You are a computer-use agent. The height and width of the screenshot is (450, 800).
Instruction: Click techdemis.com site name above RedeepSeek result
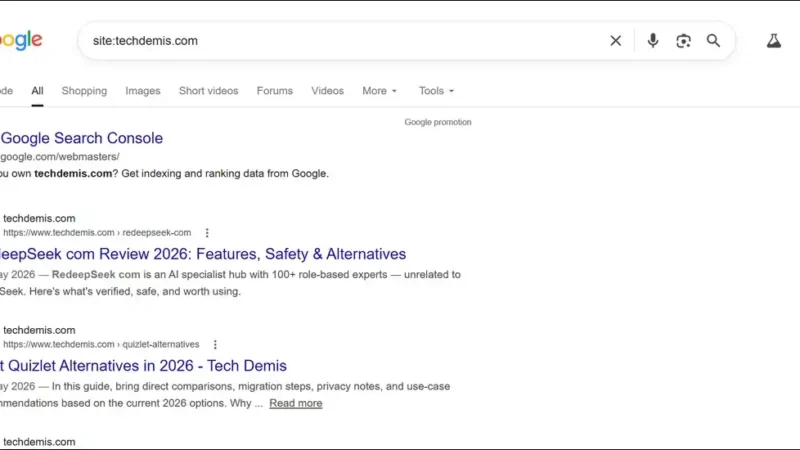point(39,218)
